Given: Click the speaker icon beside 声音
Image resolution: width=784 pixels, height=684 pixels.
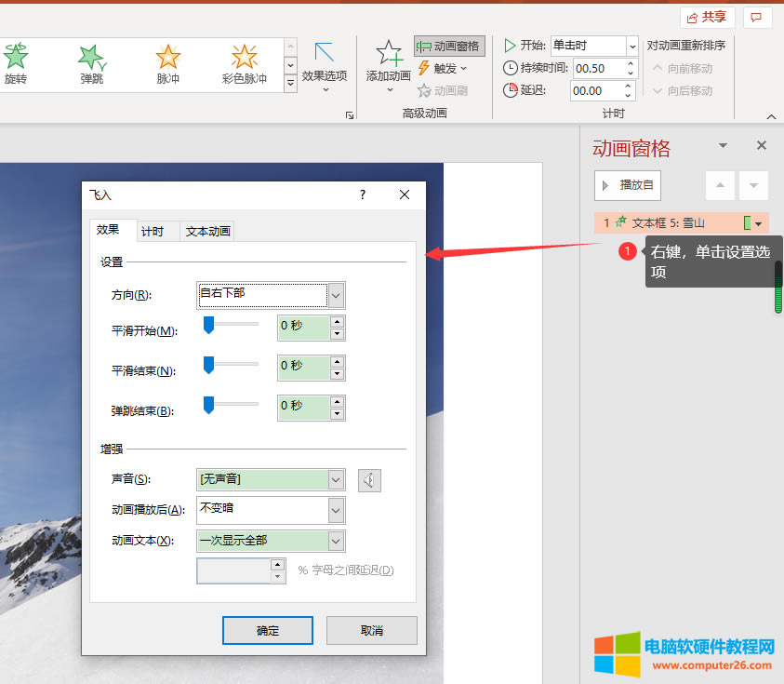Looking at the screenshot, I should pyautogui.click(x=369, y=479).
